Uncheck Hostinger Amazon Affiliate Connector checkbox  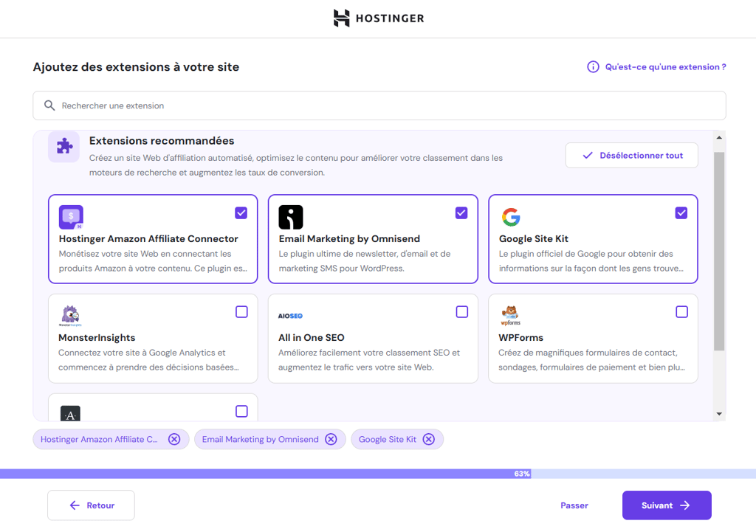[241, 213]
